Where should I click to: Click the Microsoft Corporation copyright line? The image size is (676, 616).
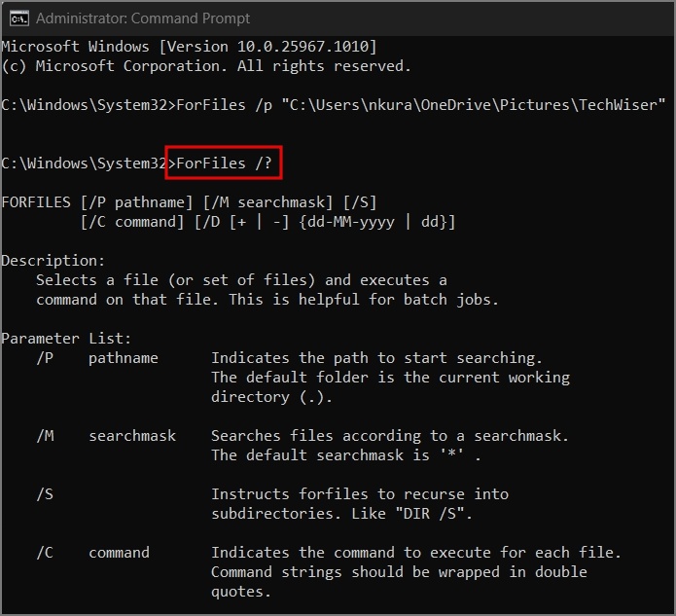pyautogui.click(x=205, y=66)
